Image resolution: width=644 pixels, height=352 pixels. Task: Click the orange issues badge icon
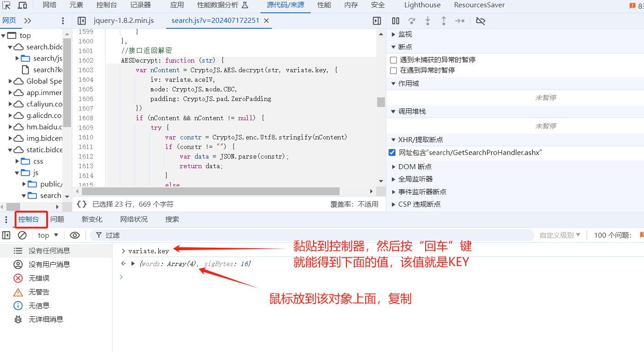pos(632,5)
